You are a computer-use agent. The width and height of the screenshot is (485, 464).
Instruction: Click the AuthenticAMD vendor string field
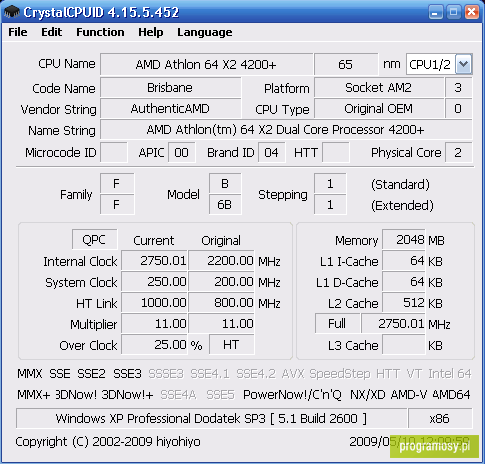point(170,109)
